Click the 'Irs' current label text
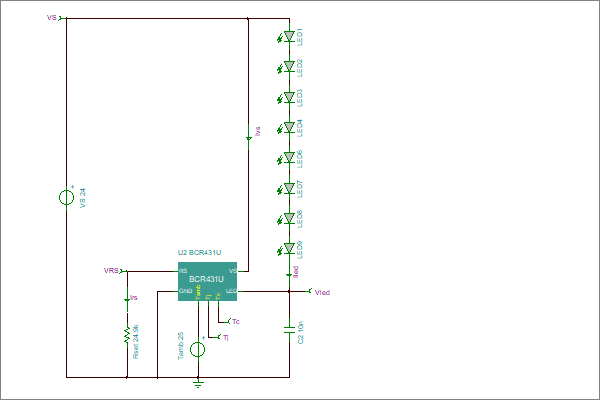The width and height of the screenshot is (600, 400). pyautogui.click(x=134, y=297)
